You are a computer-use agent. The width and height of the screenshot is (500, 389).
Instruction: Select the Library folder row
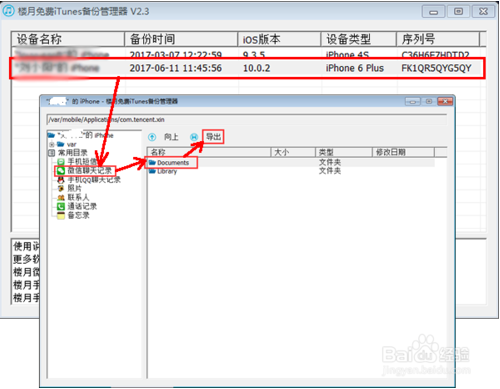pos(291,171)
